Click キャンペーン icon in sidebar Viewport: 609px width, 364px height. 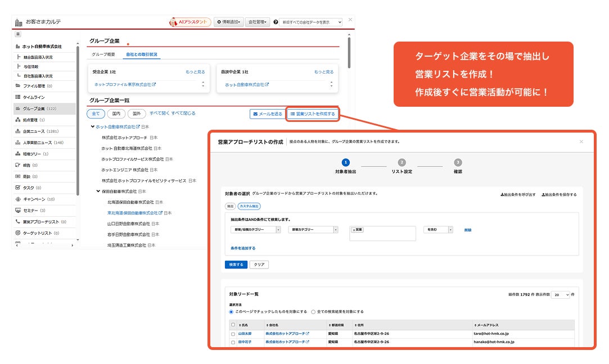tap(18, 199)
